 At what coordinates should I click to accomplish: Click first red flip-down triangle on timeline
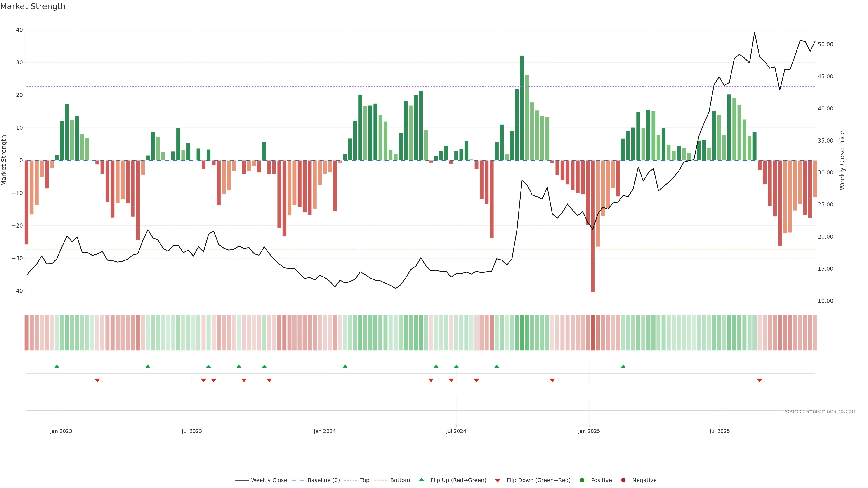click(97, 380)
